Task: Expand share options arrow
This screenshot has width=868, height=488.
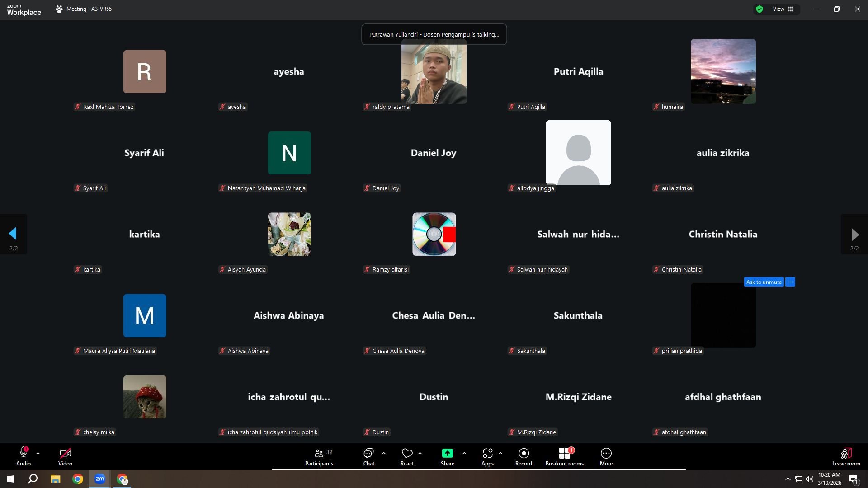Action: 464,453
